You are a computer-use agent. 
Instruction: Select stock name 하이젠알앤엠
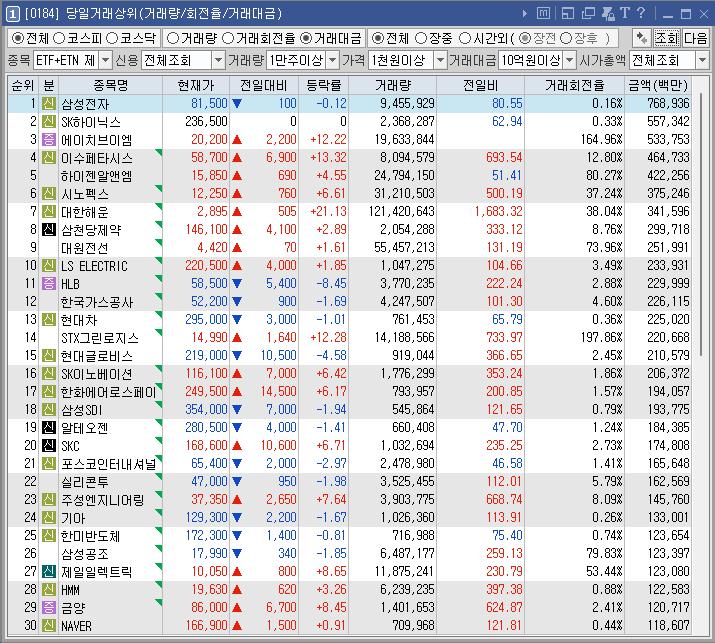[x=96, y=176]
